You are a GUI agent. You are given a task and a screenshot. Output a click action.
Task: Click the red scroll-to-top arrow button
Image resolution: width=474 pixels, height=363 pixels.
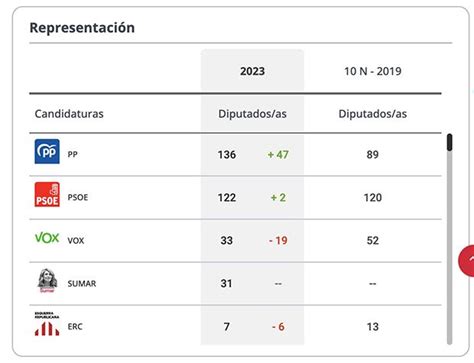[467, 261]
